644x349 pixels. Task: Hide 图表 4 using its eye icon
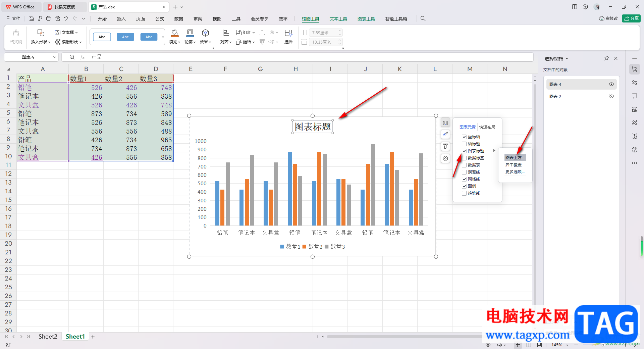[611, 84]
